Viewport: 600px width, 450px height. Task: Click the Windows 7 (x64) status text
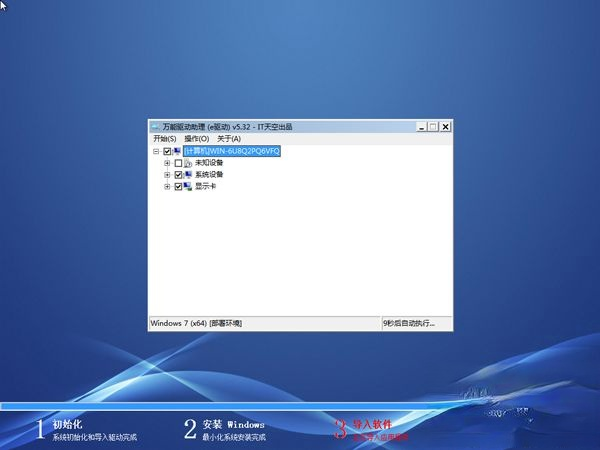pyautogui.click(x=196, y=323)
